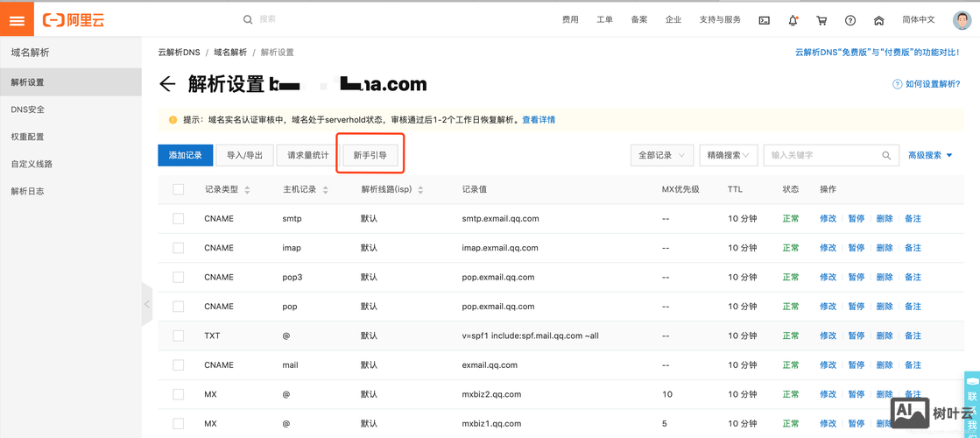Open the Cloud Shell terminal icon

[x=764, y=20]
